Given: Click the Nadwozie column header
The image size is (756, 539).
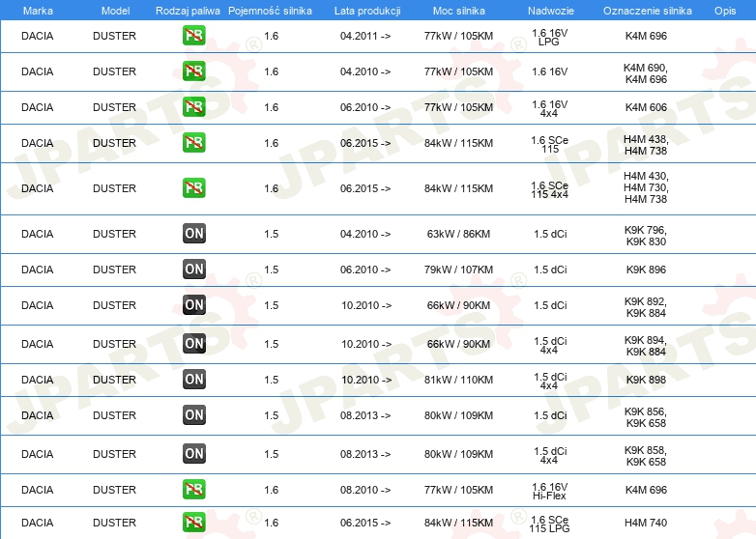Looking at the screenshot, I should pos(551,11).
